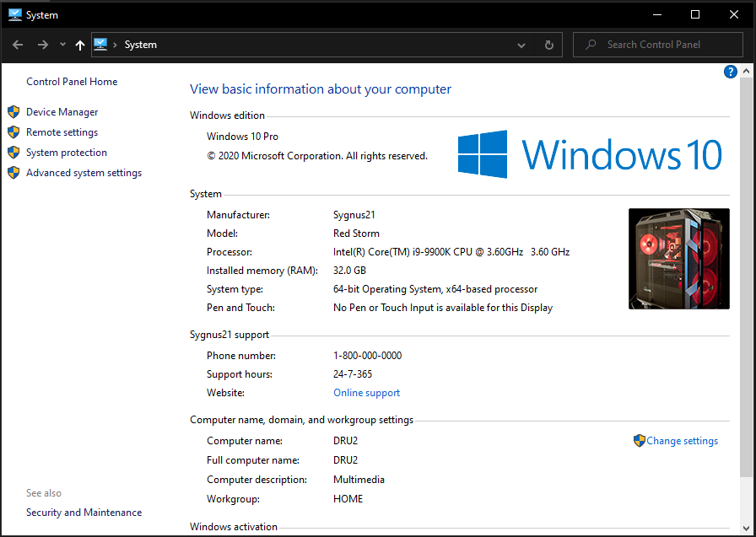Click Change settings link
The height and width of the screenshot is (537, 756).
(x=682, y=441)
